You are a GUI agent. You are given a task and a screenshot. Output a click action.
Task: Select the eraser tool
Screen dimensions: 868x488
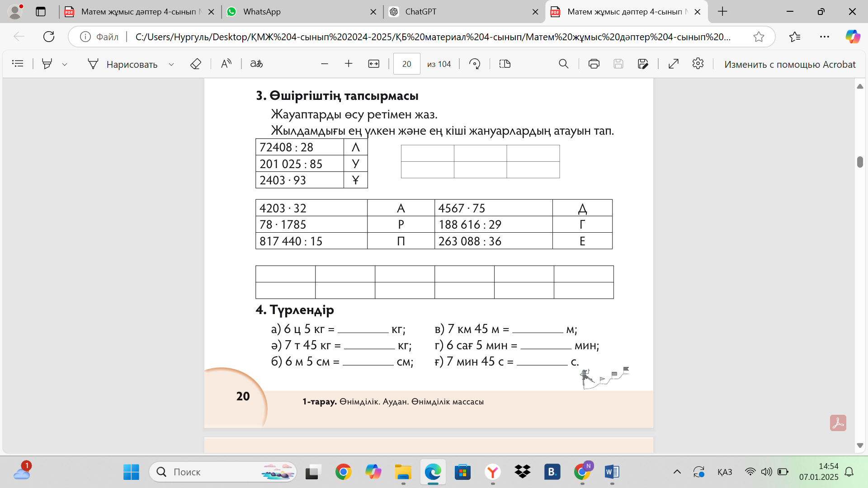point(195,64)
